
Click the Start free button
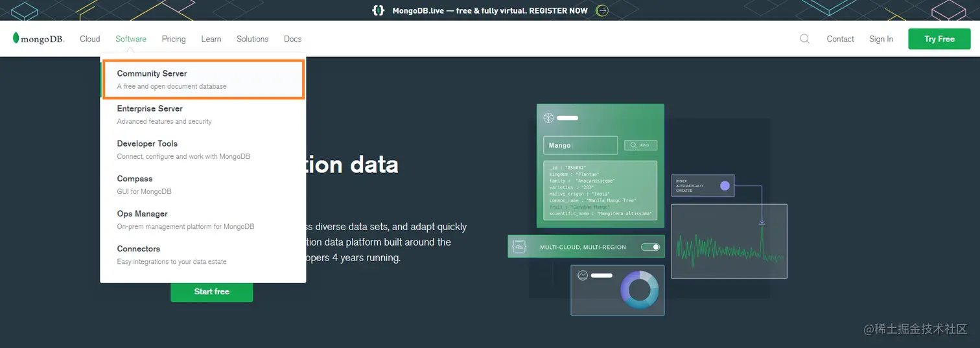click(212, 292)
